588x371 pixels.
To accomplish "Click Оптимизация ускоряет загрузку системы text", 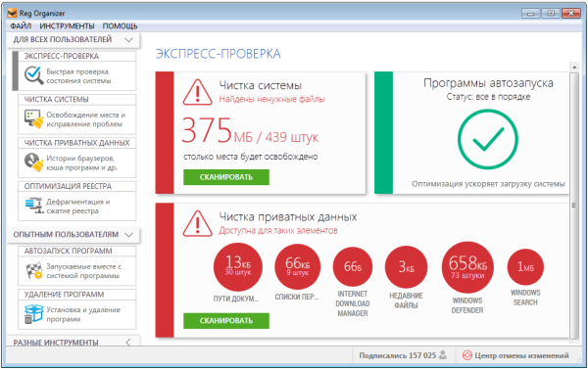I will 488,184.
